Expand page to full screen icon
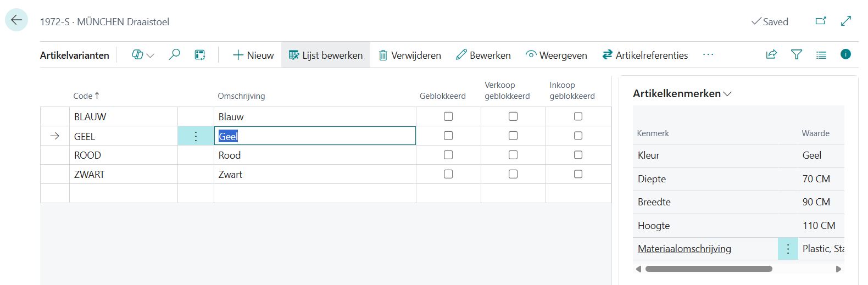 846,21
